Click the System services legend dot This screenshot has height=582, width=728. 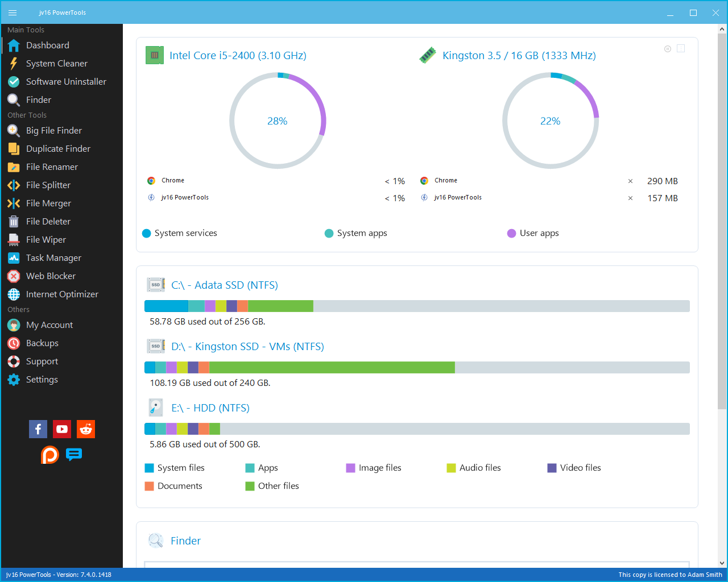click(x=146, y=234)
